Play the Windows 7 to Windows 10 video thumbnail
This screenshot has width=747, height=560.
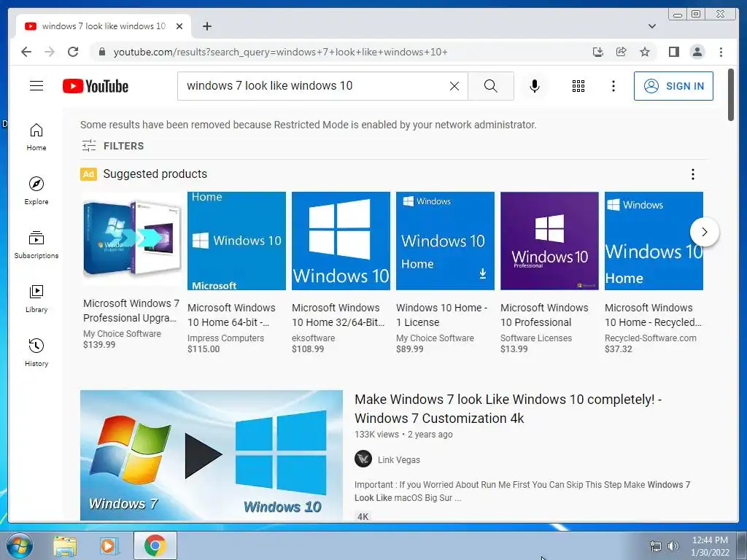211,455
